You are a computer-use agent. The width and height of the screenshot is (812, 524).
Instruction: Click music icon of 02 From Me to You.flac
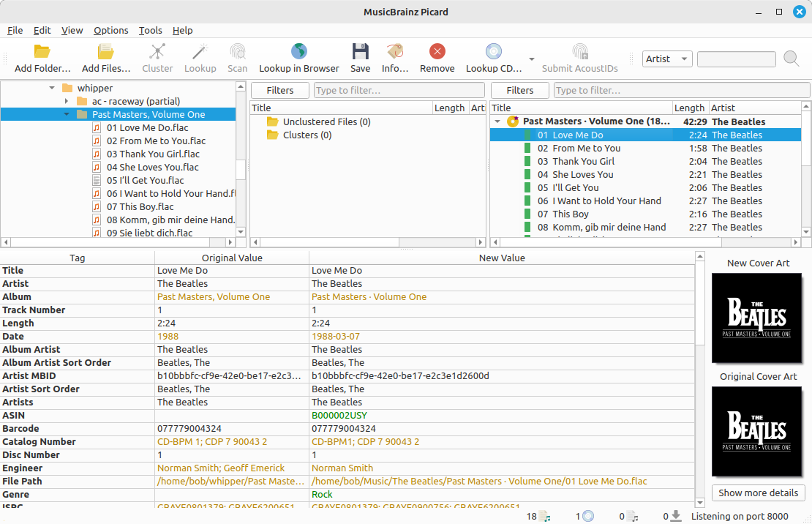pyautogui.click(x=97, y=141)
